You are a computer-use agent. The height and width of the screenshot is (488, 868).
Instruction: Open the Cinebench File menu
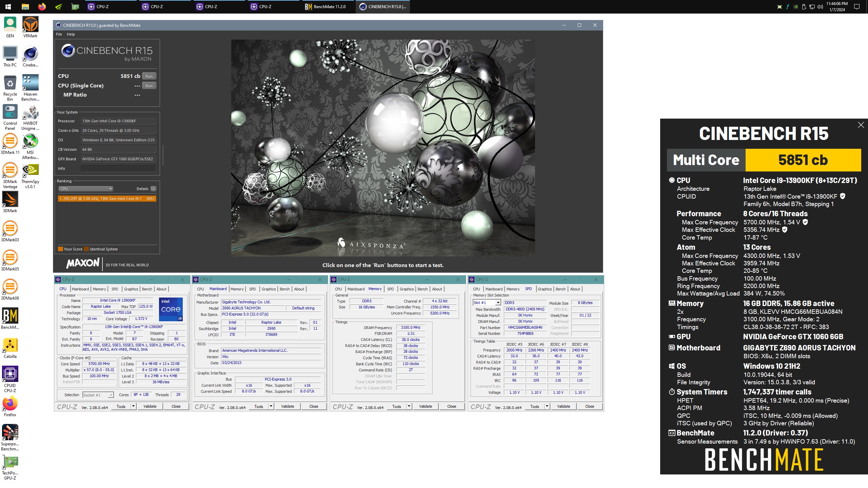click(x=59, y=34)
